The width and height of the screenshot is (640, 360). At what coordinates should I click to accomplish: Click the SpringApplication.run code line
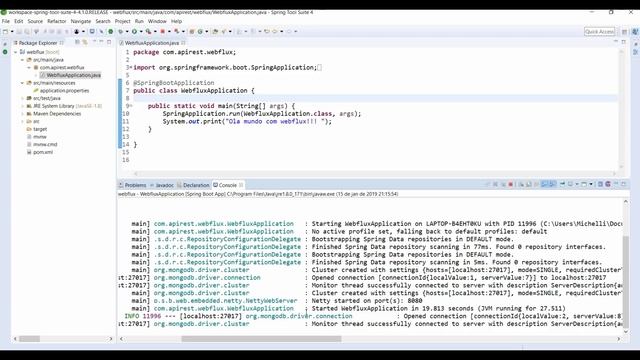click(262, 114)
